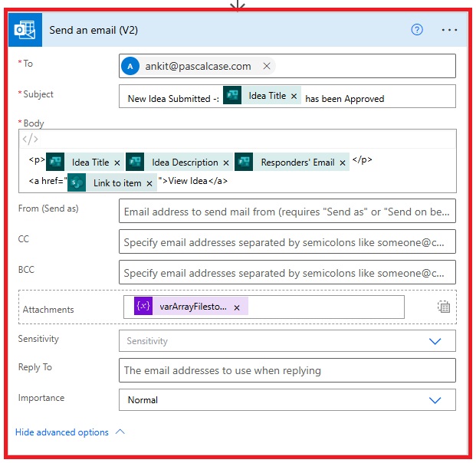The image size is (476, 463).
Task: Remove Link to item token
Action: [150, 183]
